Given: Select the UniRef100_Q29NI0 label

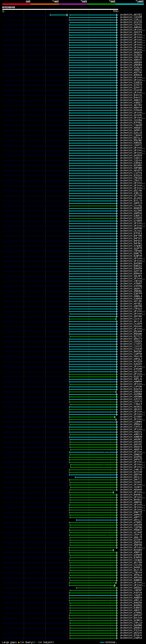Looking at the screenshot, I should point(131,620).
